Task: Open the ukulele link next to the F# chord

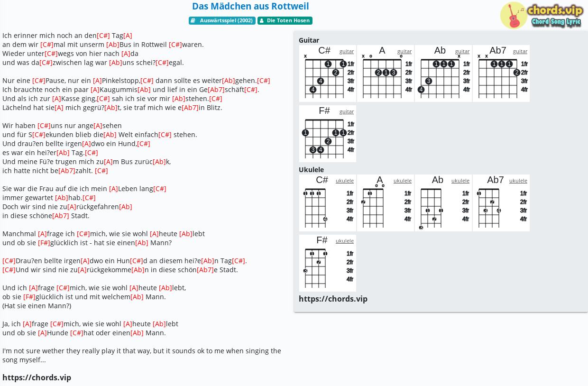Action: coord(345,241)
